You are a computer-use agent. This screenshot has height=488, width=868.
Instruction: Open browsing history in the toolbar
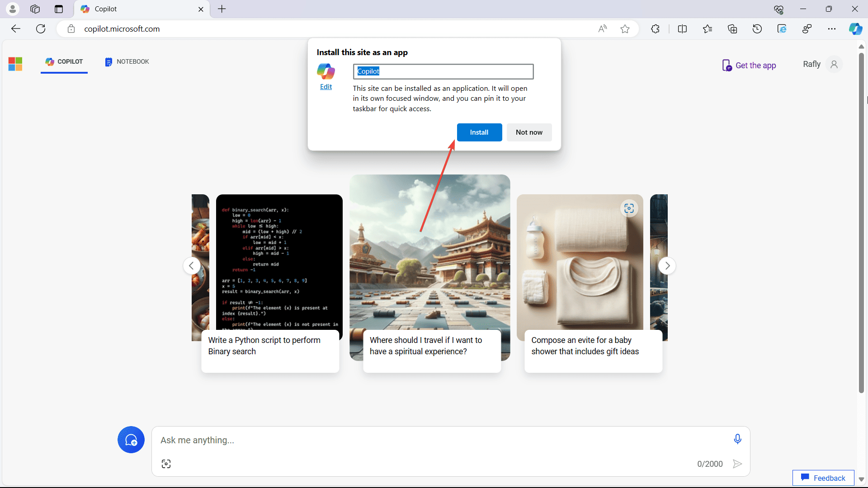(757, 28)
